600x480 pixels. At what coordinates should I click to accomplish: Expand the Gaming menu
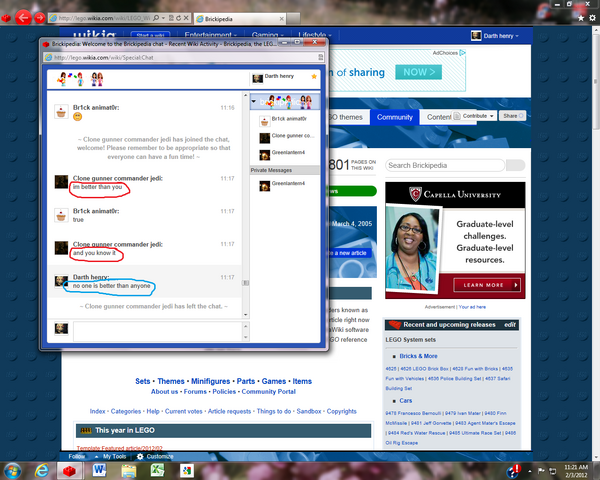[267, 35]
